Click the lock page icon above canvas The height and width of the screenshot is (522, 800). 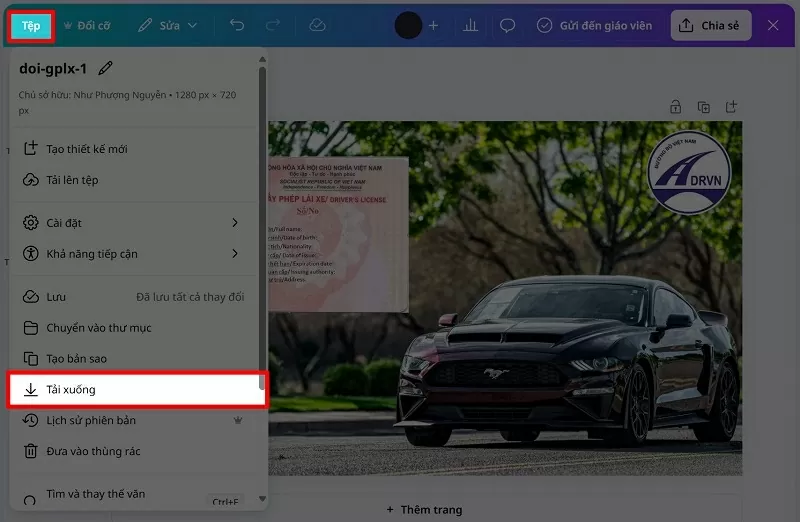pyautogui.click(x=676, y=107)
